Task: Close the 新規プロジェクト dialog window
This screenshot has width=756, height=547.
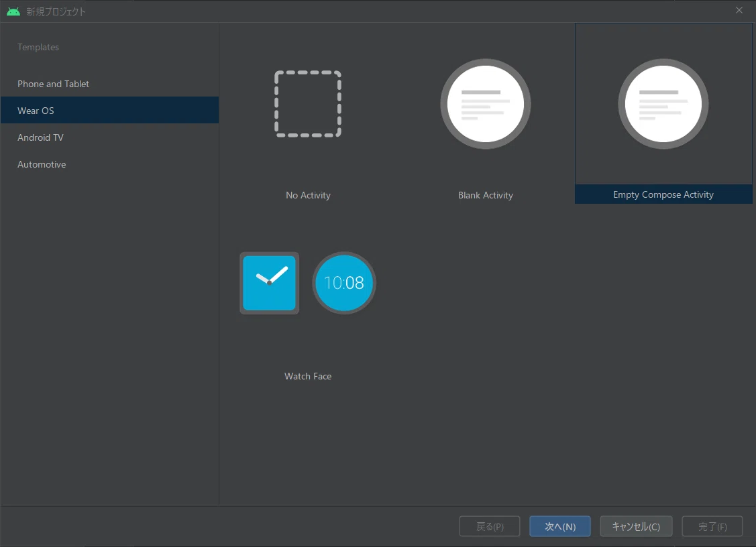Action: 739,10
